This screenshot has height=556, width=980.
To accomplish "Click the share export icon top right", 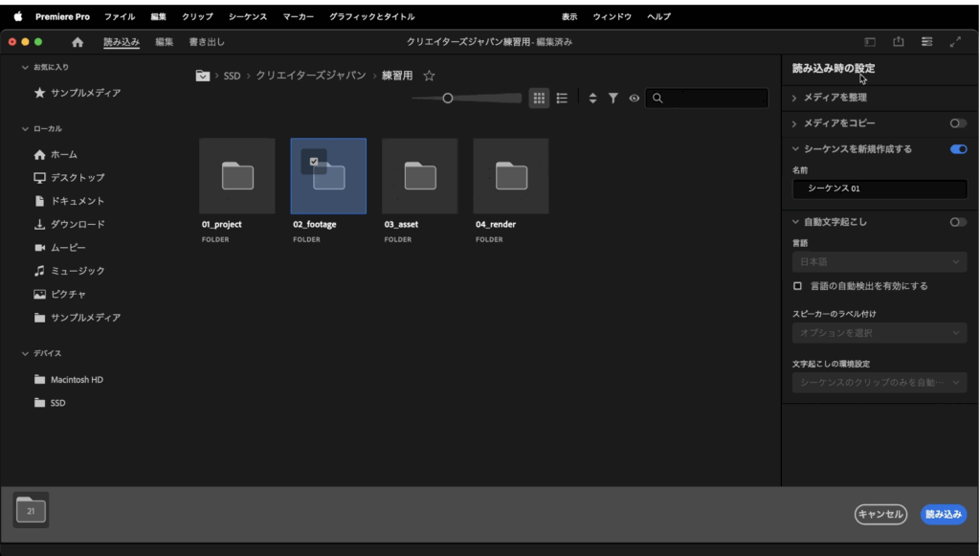I will pos(899,42).
